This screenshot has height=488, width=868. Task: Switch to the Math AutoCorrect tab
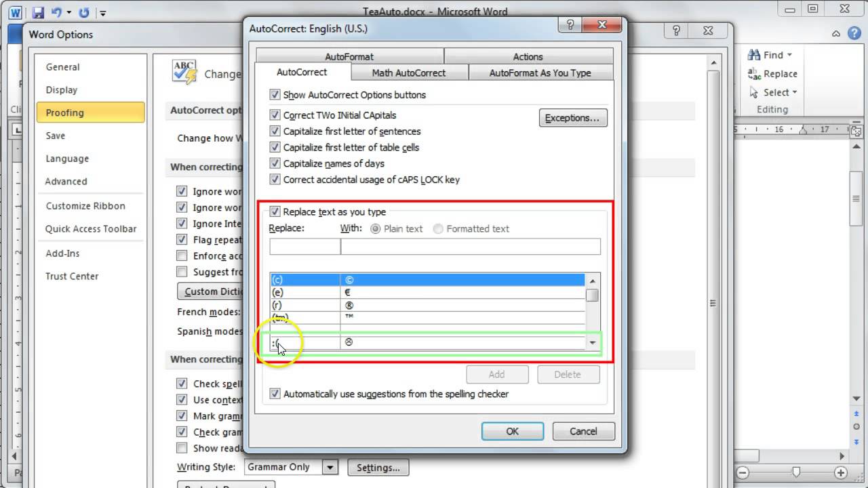[x=409, y=73]
